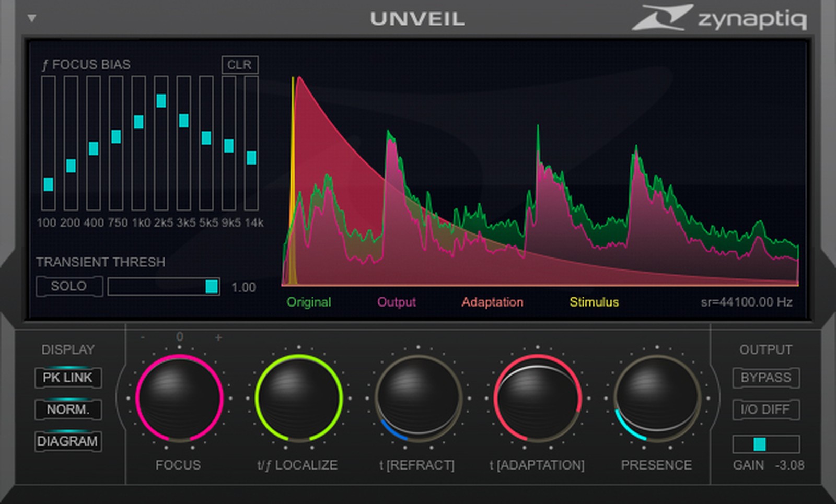Click the Output legend label
Image resolution: width=836 pixels, height=504 pixels.
pos(397,302)
